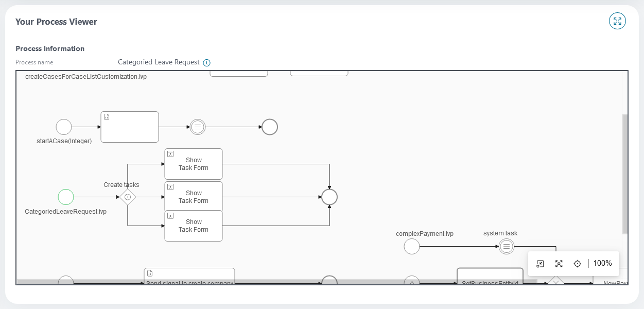Click the horizontal scrollbar of the diagram
Viewport: 644px width, 309px height.
(x=277, y=282)
